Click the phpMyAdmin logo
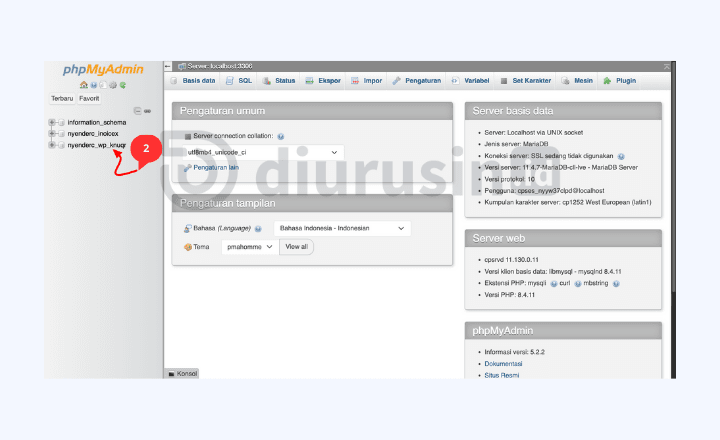Image resolution: width=720 pixels, height=440 pixels. [x=103, y=70]
